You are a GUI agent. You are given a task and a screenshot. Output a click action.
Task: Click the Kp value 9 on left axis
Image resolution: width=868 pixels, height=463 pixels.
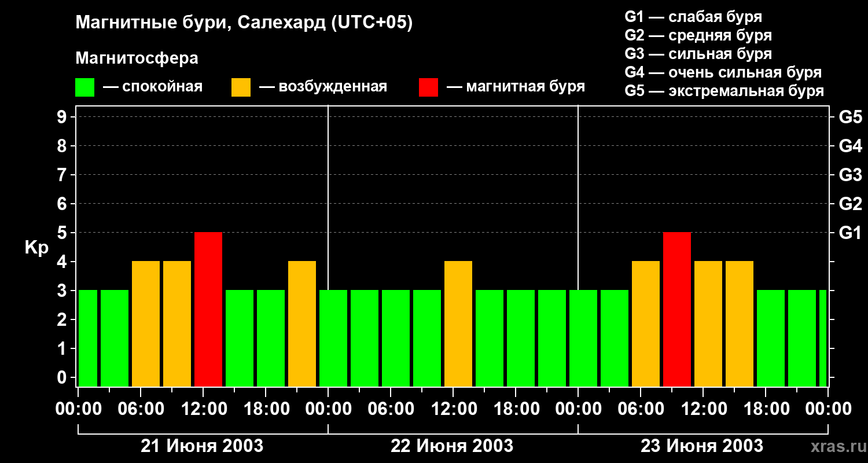[63, 117]
